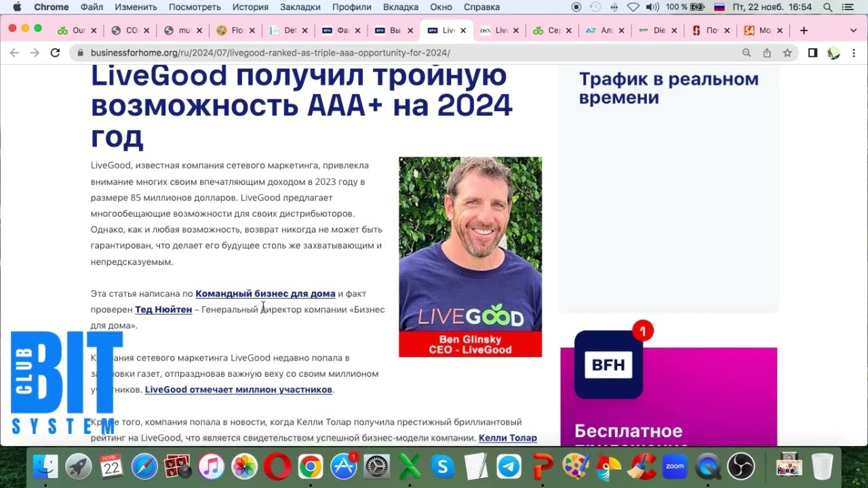Screen dimensions: 868x488
Task: Open Launchpad from the Dock
Action: (x=79, y=466)
